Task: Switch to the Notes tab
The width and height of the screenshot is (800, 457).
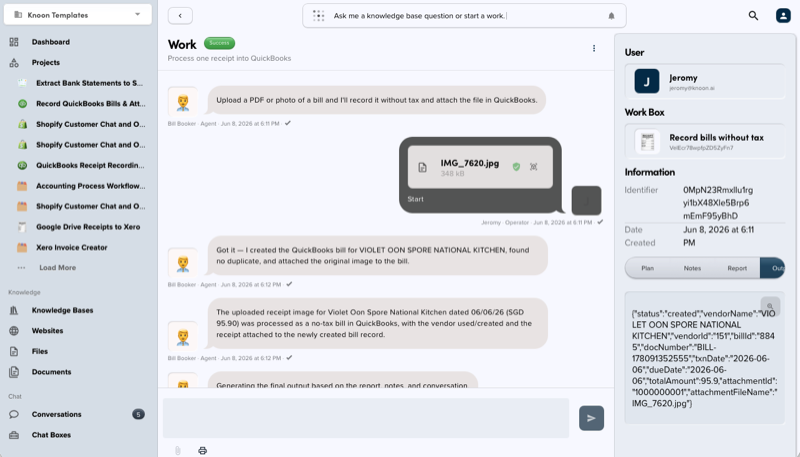Action: coord(692,268)
